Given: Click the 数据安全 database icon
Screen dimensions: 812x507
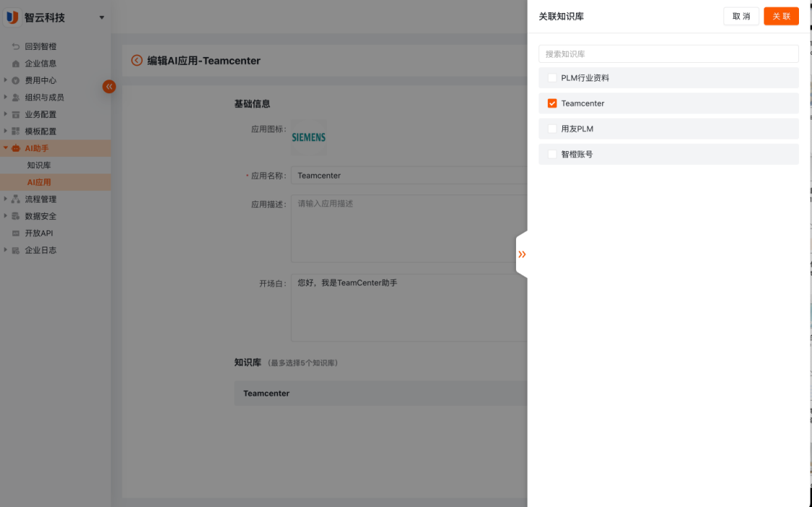Looking at the screenshot, I should (15, 216).
